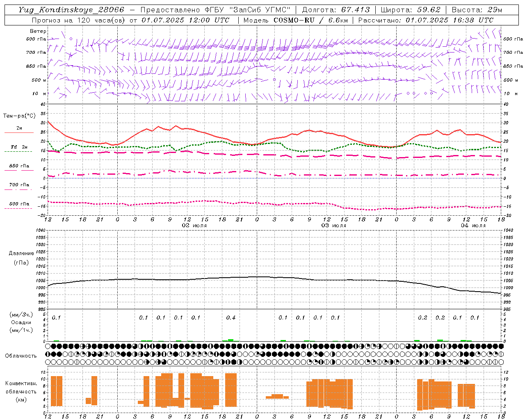Click the 03 июля date label
This screenshot has width=525, height=420.
click(334, 226)
